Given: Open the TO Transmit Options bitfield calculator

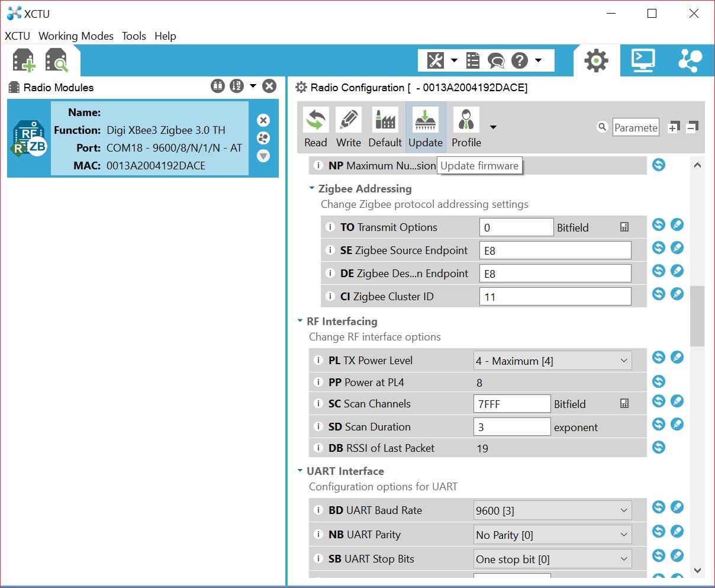Looking at the screenshot, I should click(624, 227).
